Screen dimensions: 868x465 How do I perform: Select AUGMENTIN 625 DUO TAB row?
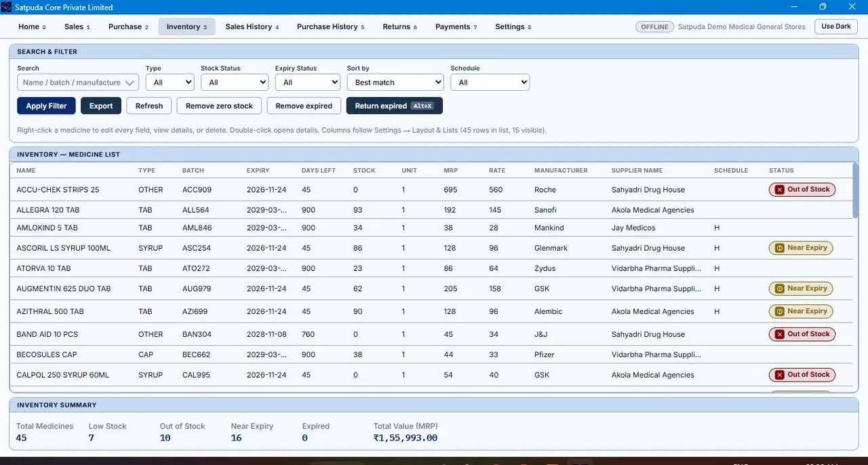(431, 289)
